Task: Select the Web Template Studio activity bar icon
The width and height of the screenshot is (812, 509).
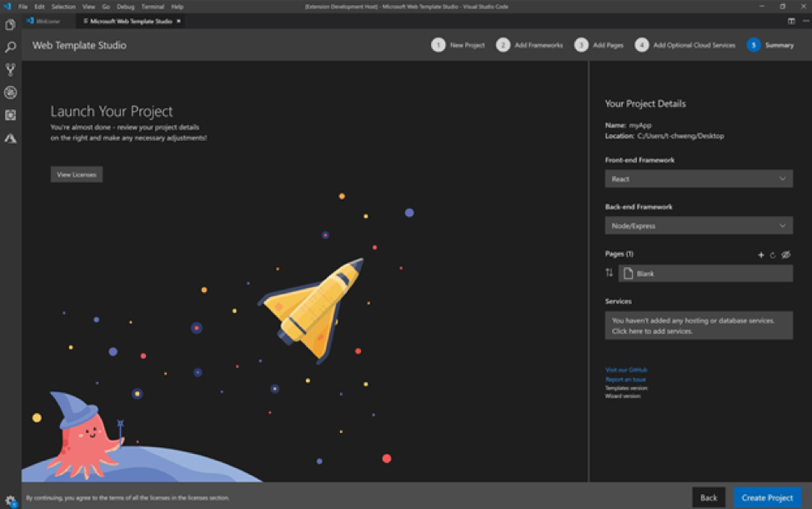Action: 10,139
